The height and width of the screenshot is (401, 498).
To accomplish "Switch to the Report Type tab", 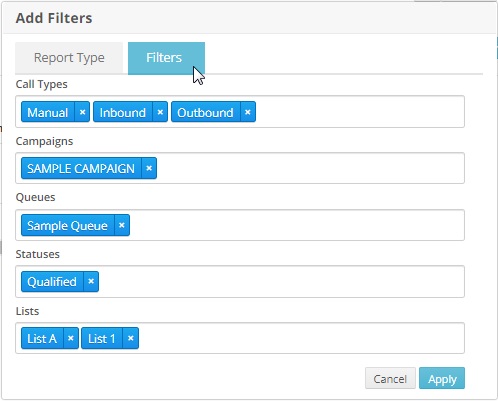I will pos(69,58).
